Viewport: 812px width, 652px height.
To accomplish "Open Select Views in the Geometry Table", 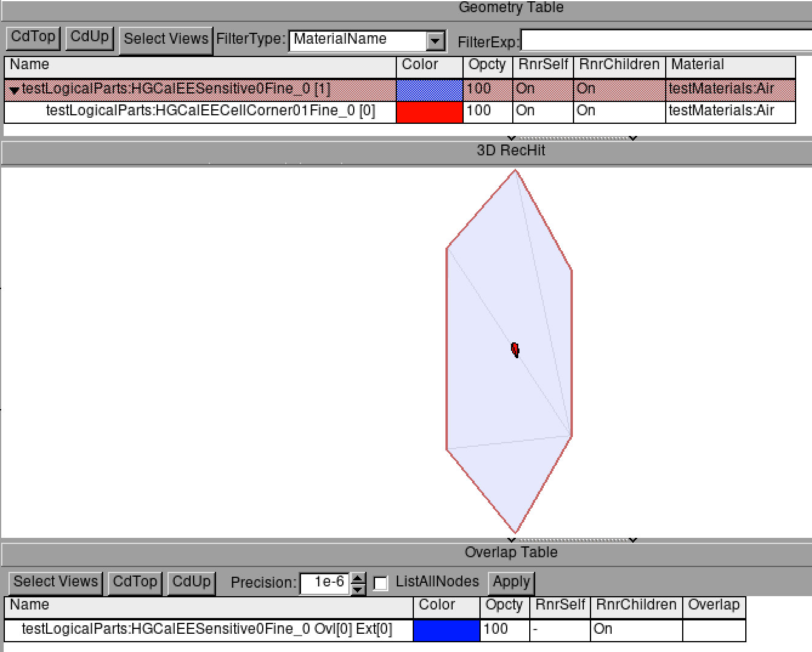I will 166,39.
